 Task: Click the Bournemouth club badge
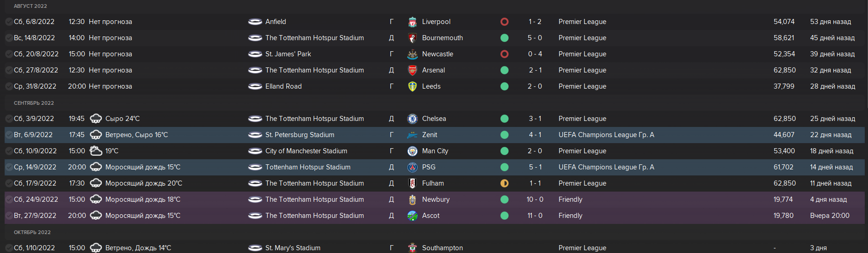412,38
